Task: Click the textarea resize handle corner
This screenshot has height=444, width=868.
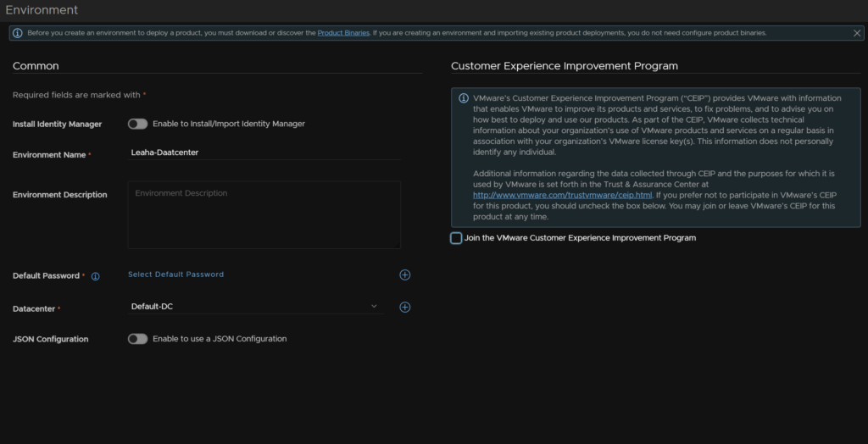Action: pos(398,245)
